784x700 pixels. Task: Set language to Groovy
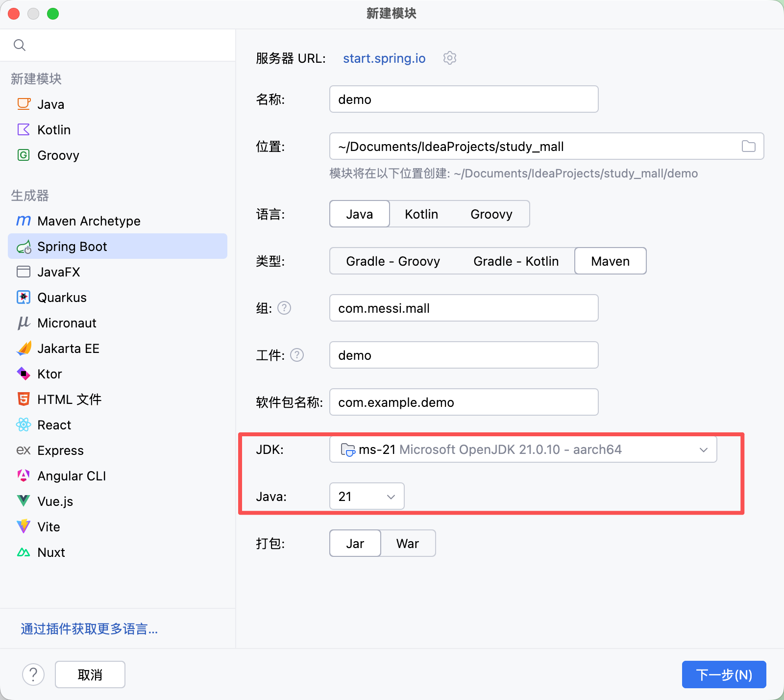(491, 214)
